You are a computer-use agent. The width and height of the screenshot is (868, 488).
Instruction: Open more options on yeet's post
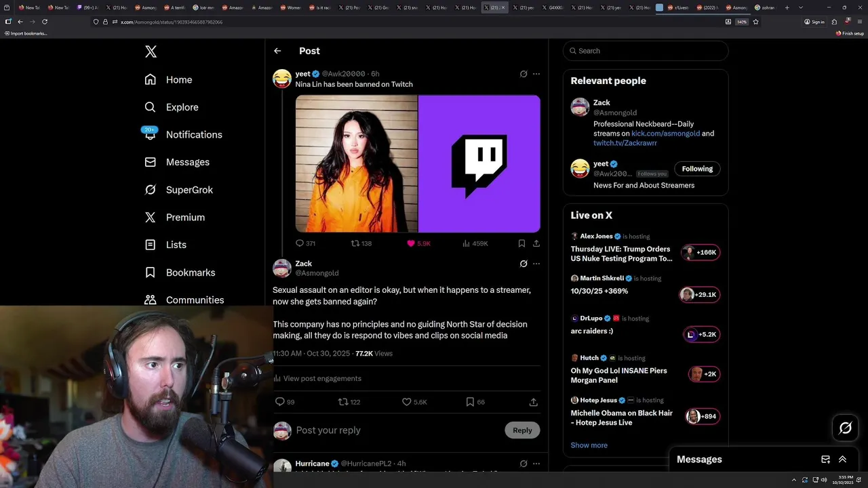[536, 74]
